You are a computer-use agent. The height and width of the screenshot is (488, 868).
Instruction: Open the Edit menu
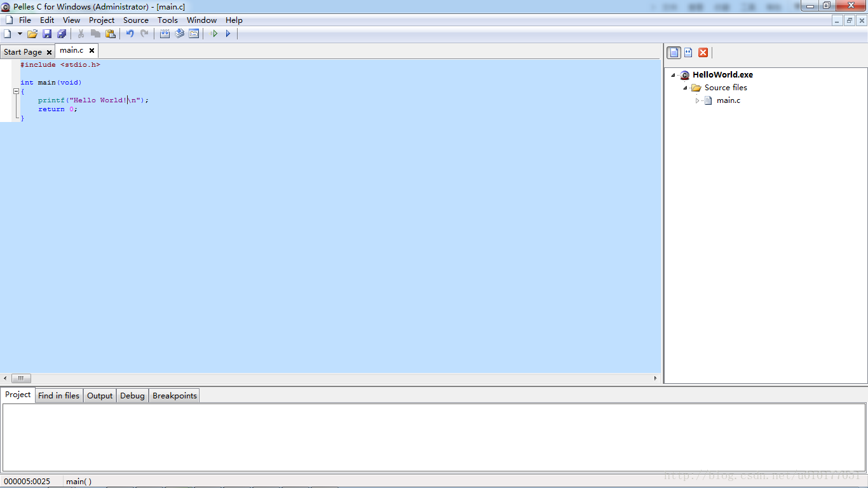click(x=47, y=20)
